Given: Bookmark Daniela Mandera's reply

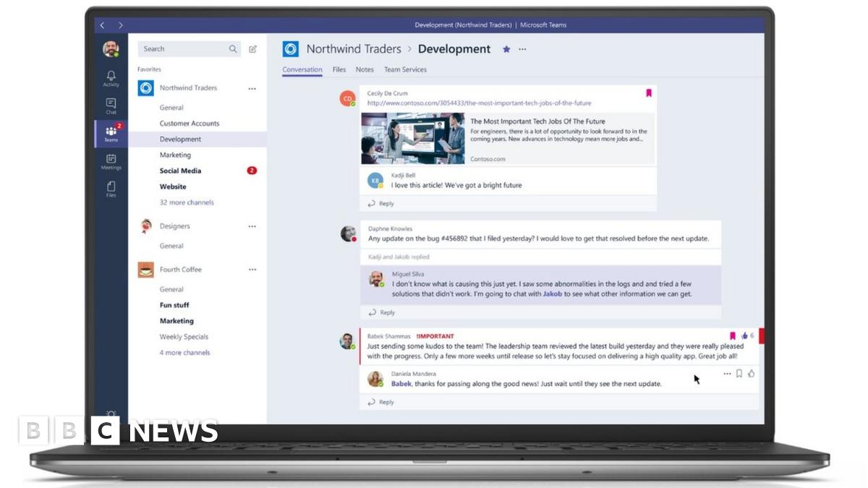Looking at the screenshot, I should coord(739,374).
